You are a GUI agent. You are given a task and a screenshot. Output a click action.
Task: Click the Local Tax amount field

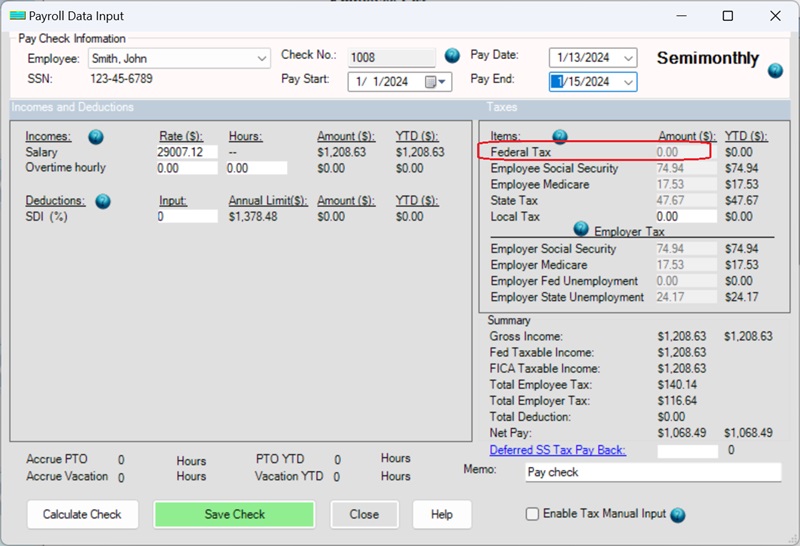[x=686, y=216]
